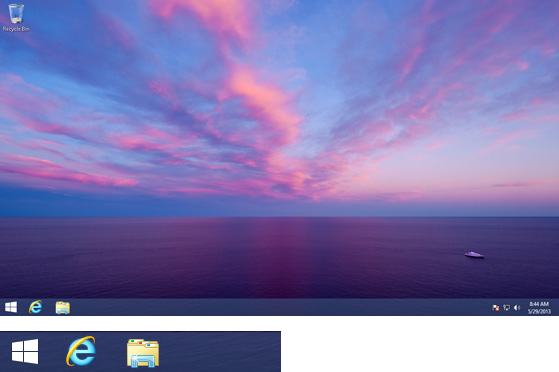
Task: Open the Recycle Bin desktop icon
Action: [x=16, y=18]
